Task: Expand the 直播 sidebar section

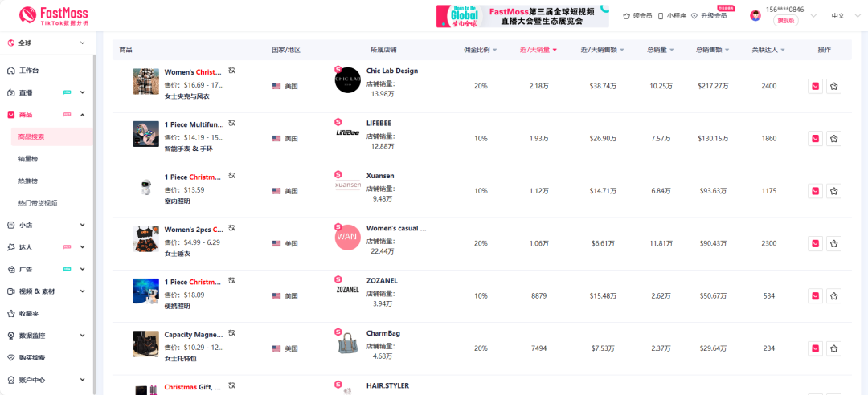Action: (47, 92)
